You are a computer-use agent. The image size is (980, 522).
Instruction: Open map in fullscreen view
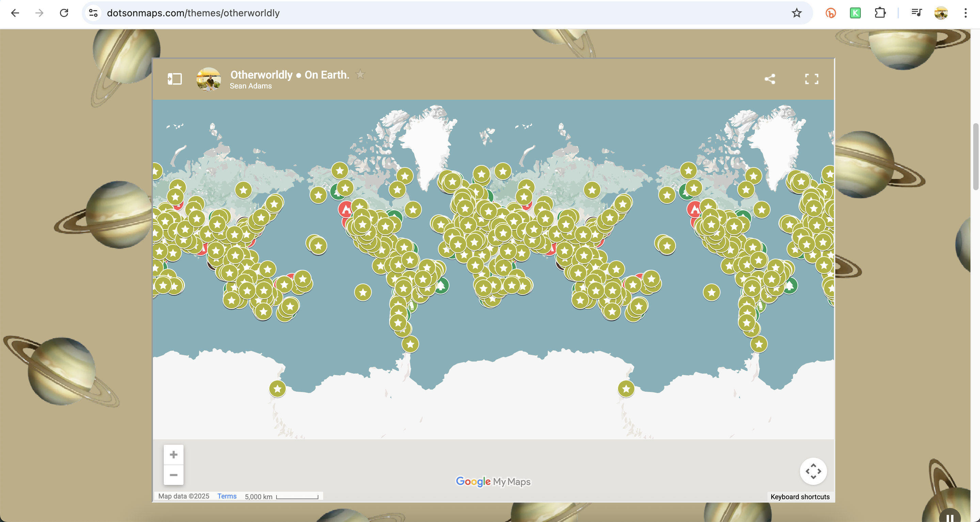(x=811, y=79)
